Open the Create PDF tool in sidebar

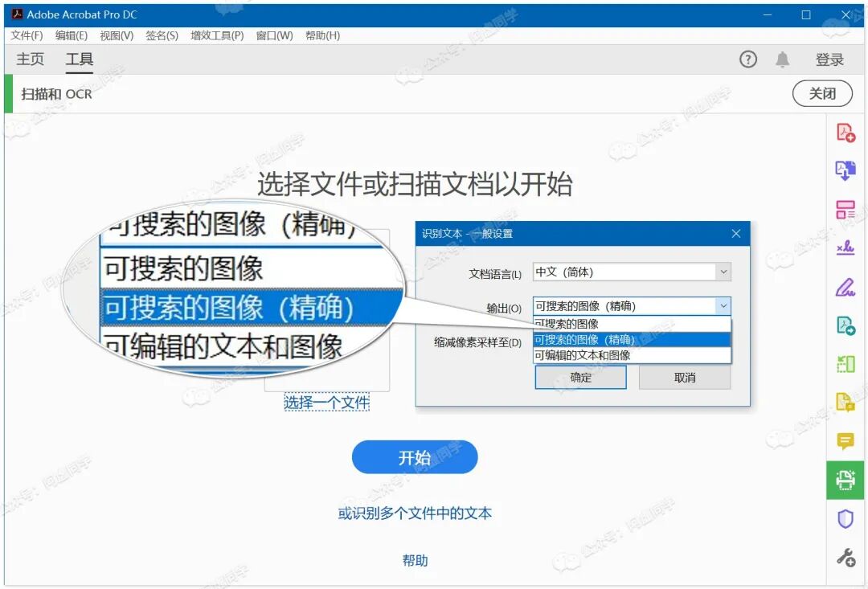[x=845, y=133]
